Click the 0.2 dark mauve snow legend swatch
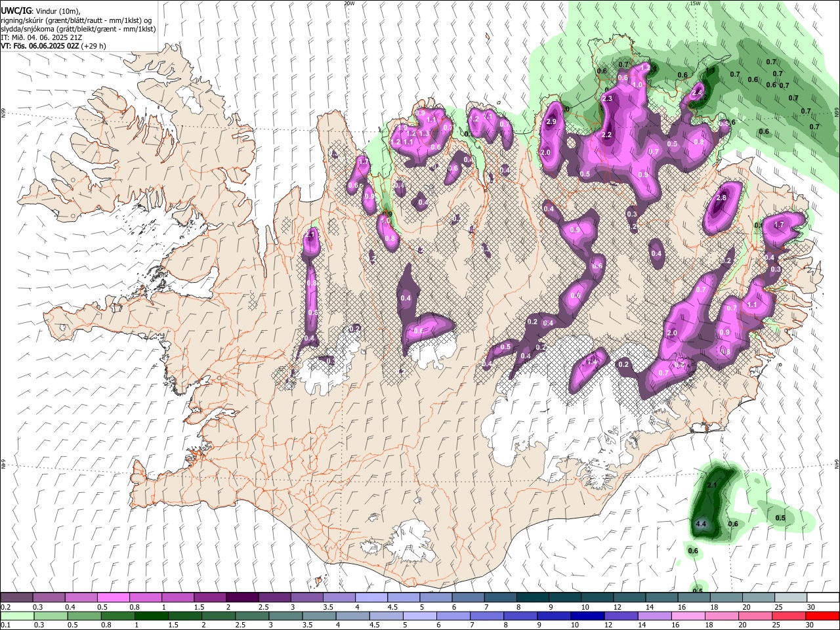This screenshot has height=630, width=840. [x=16, y=598]
